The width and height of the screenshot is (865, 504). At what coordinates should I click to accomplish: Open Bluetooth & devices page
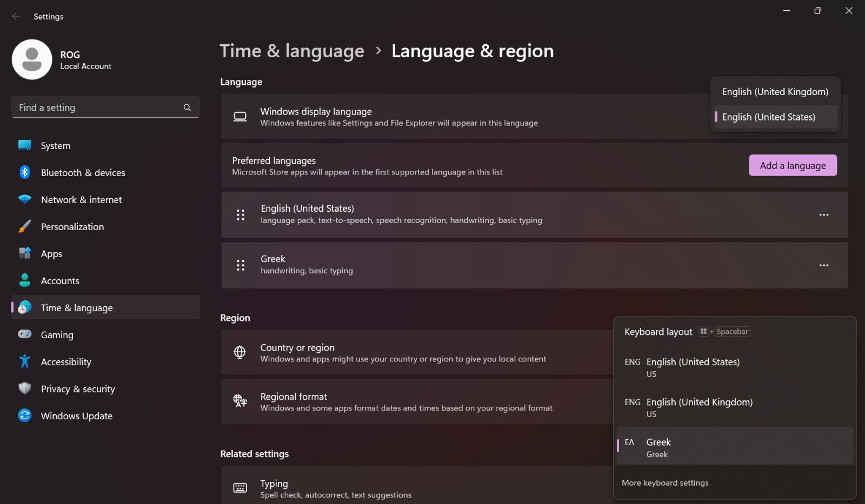(x=105, y=172)
